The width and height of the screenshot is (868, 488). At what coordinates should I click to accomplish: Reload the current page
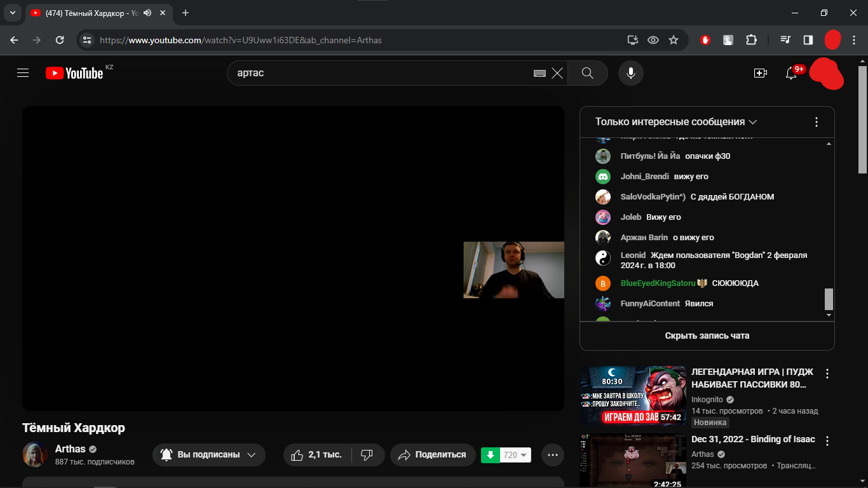coord(60,40)
